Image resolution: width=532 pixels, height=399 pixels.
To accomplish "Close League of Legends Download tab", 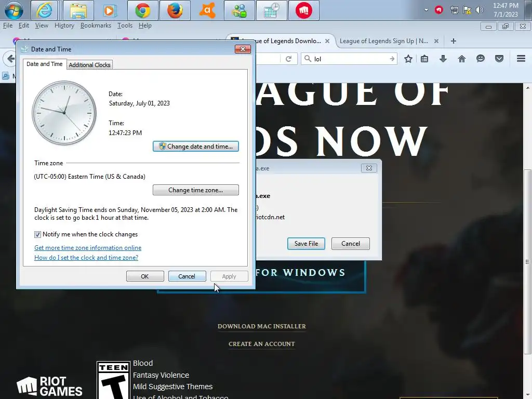I will pos(327,41).
